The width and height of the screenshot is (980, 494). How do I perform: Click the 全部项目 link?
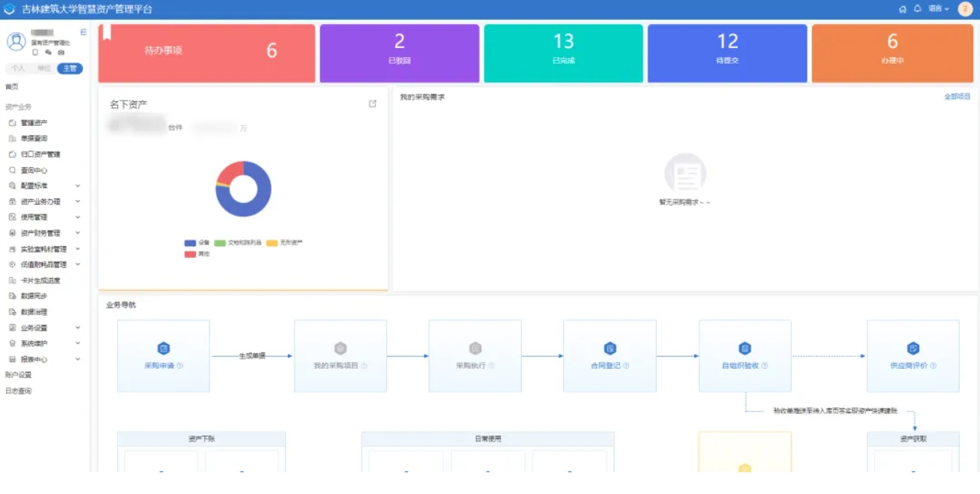point(957,97)
